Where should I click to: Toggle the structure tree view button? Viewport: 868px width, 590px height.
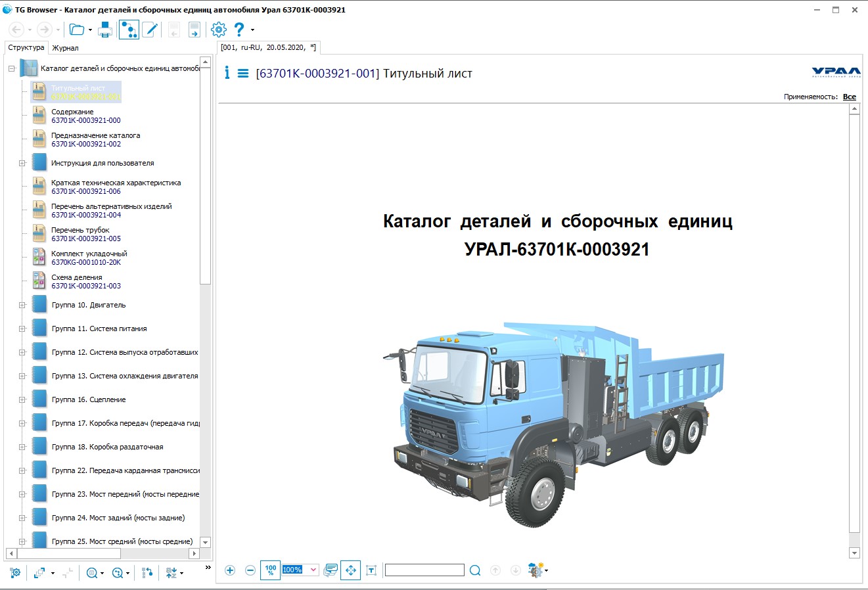(129, 30)
